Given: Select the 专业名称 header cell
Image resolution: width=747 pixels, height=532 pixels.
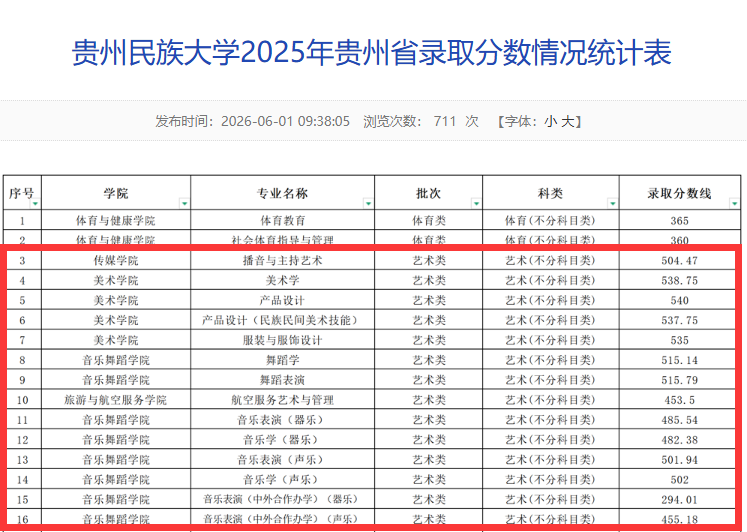Looking at the screenshot, I should (x=283, y=193).
